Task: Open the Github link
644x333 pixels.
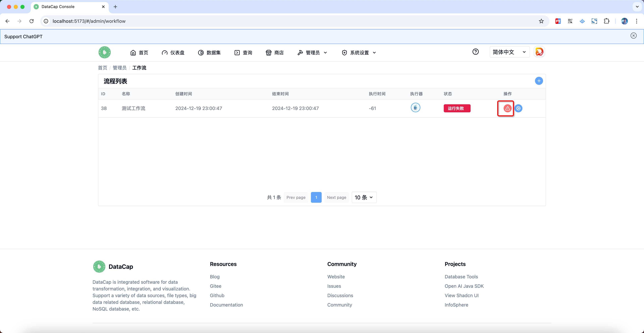Action: click(217, 295)
